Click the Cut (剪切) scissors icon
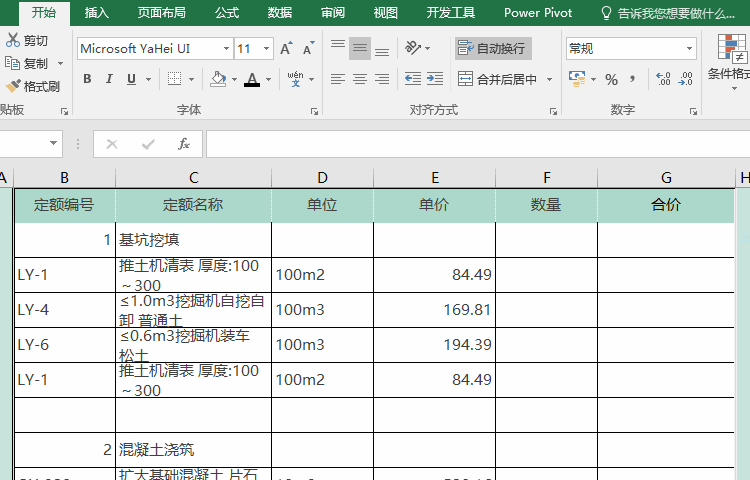The height and width of the screenshot is (480, 750). (x=13, y=40)
